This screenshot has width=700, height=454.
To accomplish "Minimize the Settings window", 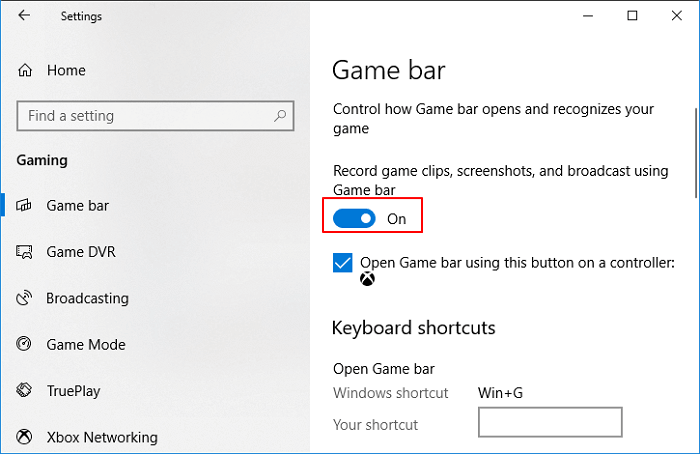I will coord(586,16).
